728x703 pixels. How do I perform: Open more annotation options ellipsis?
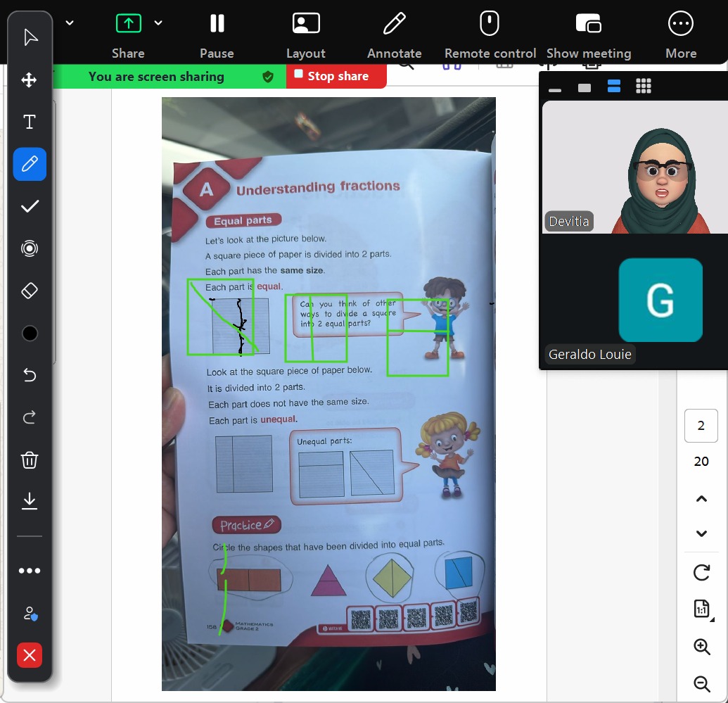point(30,571)
